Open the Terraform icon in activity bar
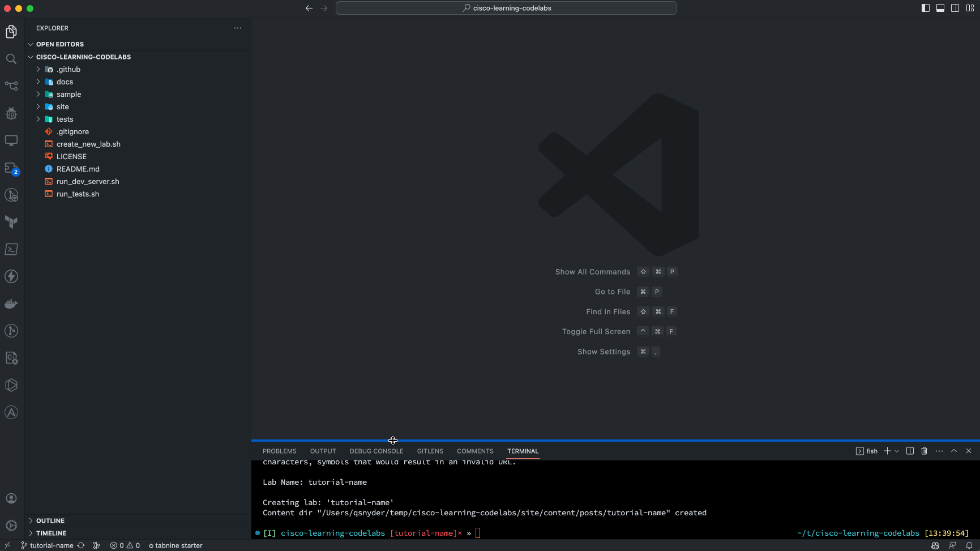 coord(11,222)
